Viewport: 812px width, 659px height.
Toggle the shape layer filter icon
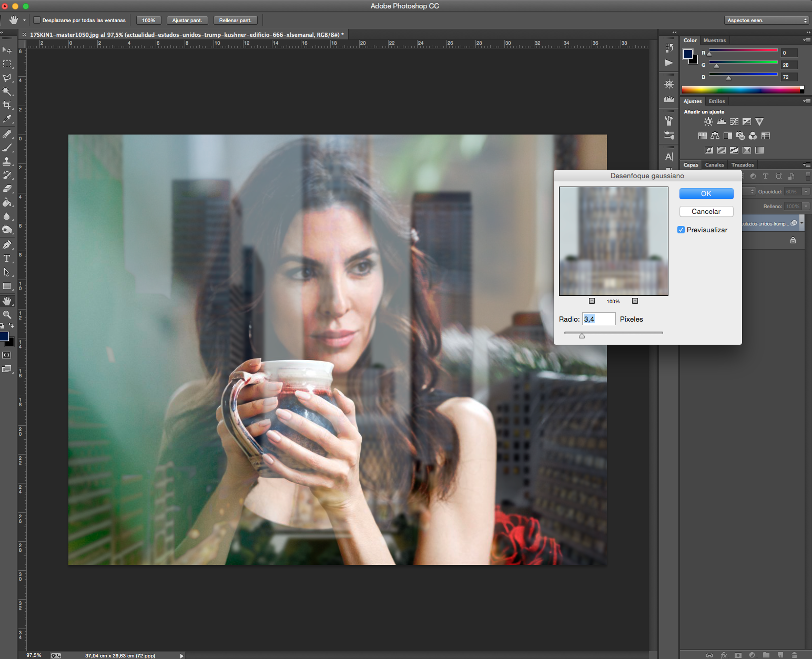coord(778,177)
